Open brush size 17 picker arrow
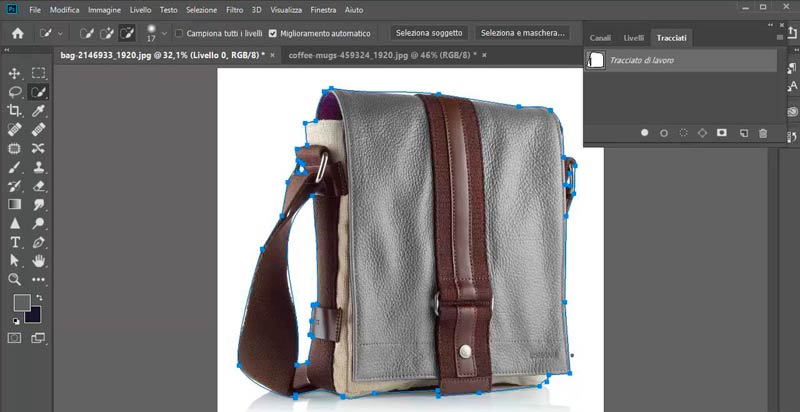800x412 pixels. (x=164, y=34)
